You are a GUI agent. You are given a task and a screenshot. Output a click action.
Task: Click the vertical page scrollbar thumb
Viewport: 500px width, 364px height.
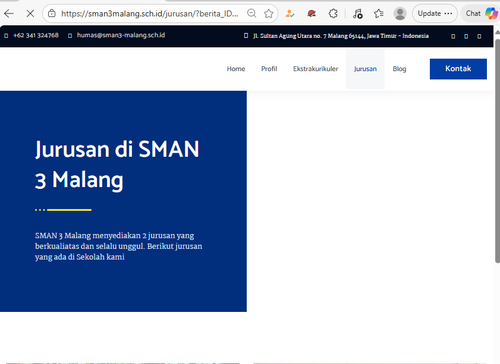[x=497, y=150]
